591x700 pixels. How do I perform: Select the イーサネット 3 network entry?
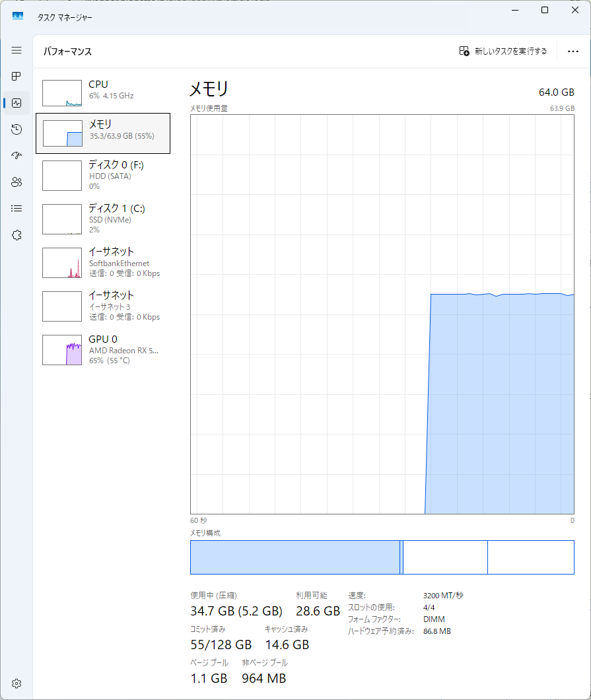103,306
